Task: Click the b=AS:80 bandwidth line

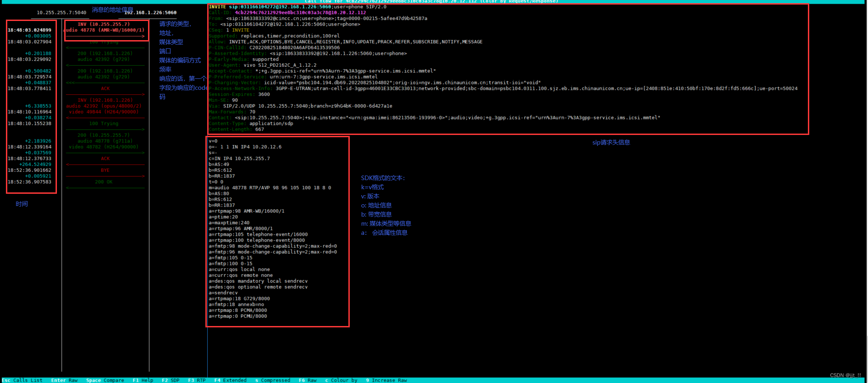Action: point(219,194)
